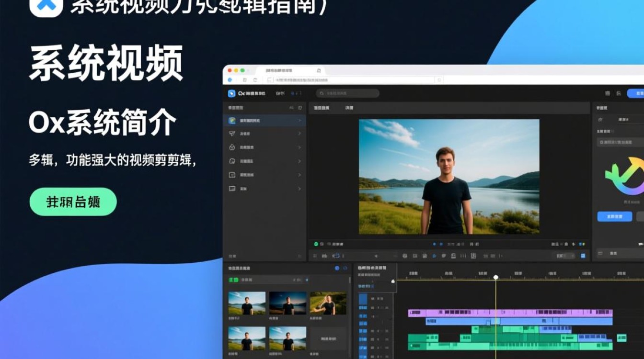The width and height of the screenshot is (644, 359).
Task: Expand the chevron on the monitor sidebar row
Action: pos(299,189)
